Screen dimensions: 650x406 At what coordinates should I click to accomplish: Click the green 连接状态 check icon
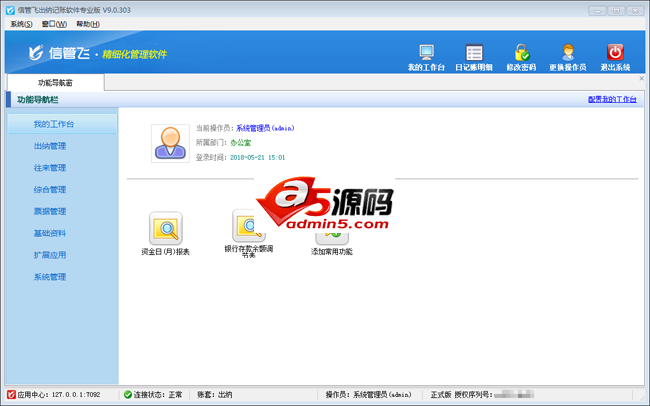(128, 394)
